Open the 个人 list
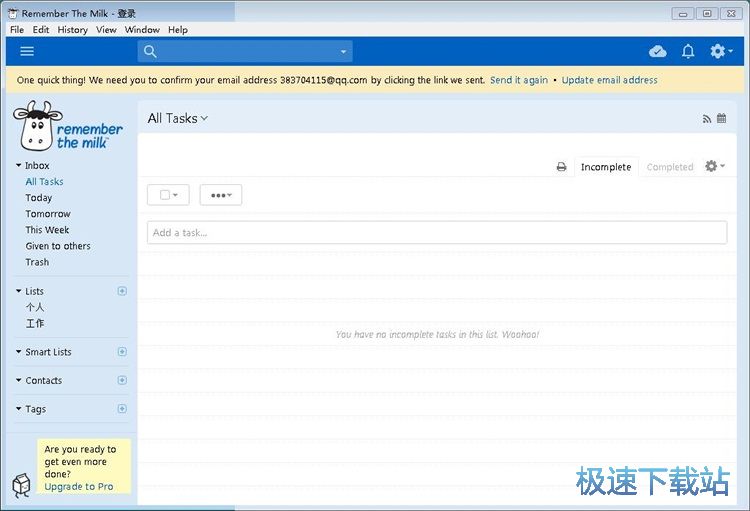750x511 pixels. coord(35,307)
